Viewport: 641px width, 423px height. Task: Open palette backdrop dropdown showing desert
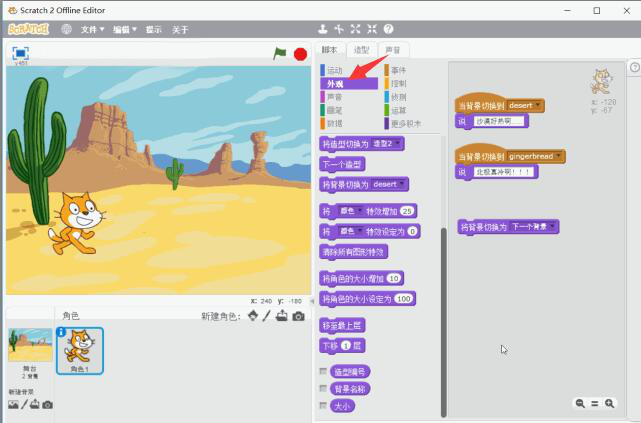[x=389, y=184]
